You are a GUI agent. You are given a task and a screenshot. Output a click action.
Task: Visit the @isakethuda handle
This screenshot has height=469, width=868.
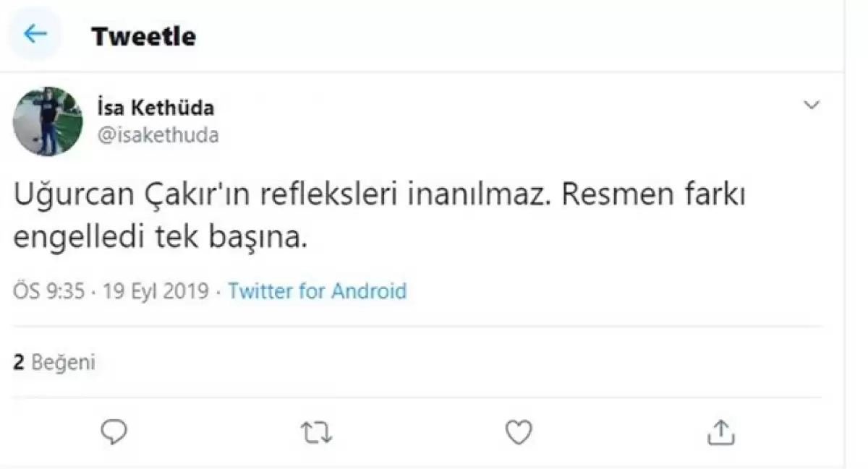pyautogui.click(x=157, y=135)
